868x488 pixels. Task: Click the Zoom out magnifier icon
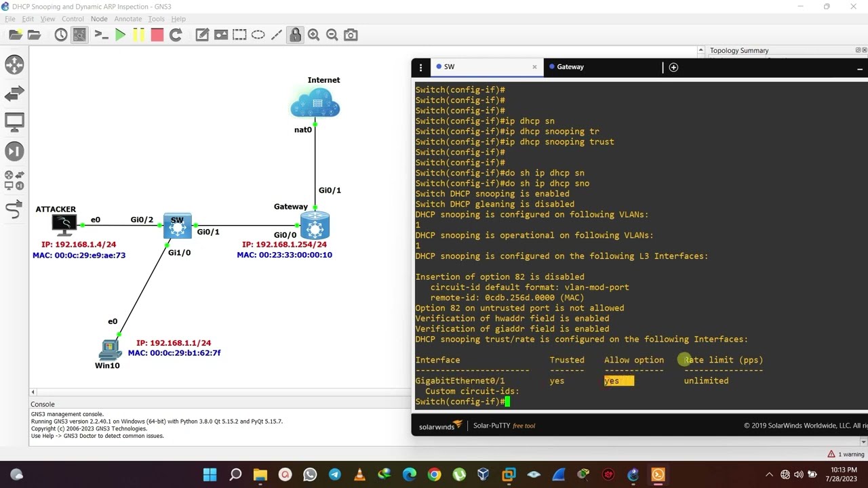click(332, 35)
